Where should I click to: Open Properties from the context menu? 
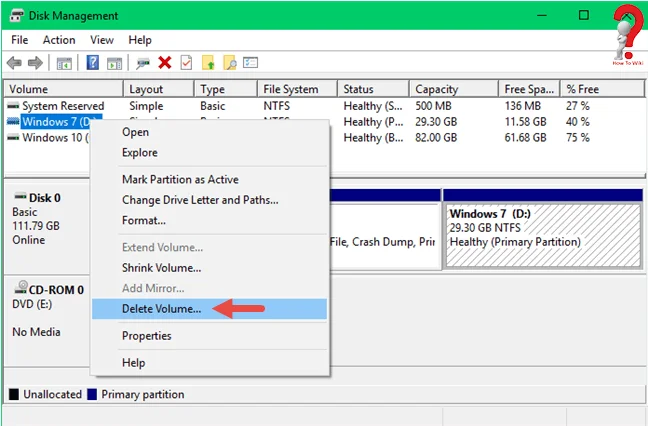147,336
